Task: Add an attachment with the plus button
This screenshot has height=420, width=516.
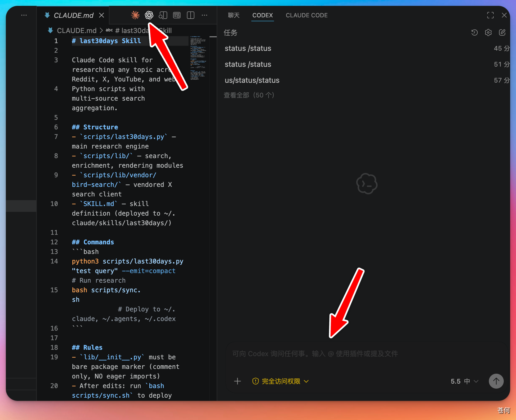Action: (x=237, y=381)
